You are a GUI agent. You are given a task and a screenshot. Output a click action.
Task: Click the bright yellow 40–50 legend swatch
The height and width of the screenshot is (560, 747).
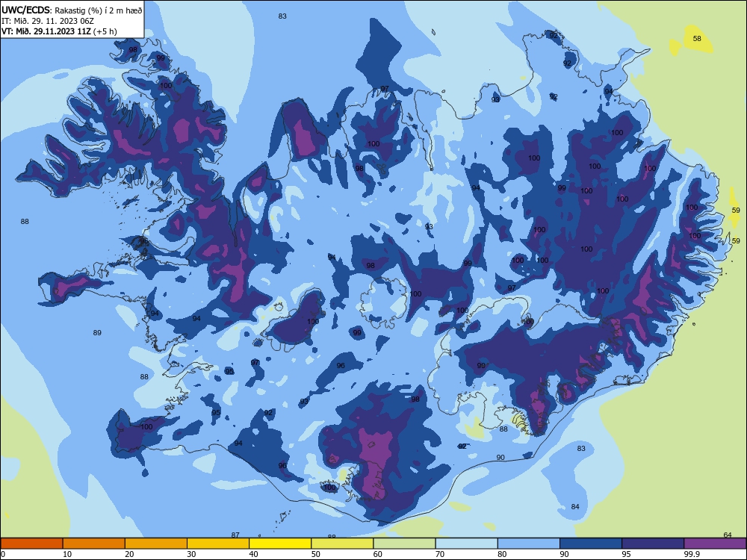(x=280, y=544)
